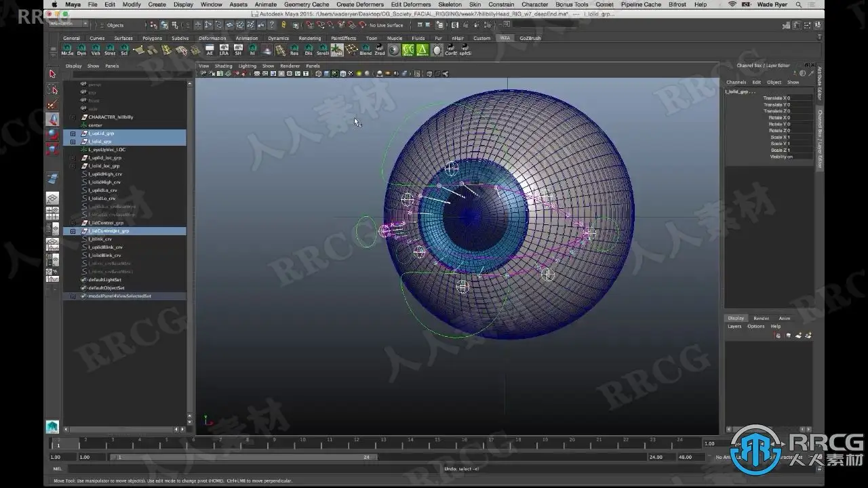The width and height of the screenshot is (868, 488).
Task: Expand the l_lidControl_grp node
Action: click(x=73, y=223)
